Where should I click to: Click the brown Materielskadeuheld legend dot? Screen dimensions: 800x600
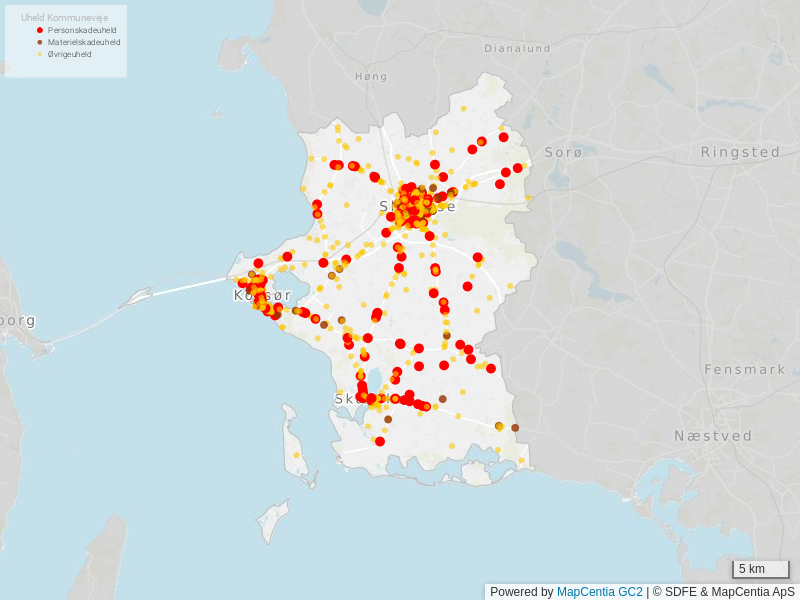coord(40,43)
